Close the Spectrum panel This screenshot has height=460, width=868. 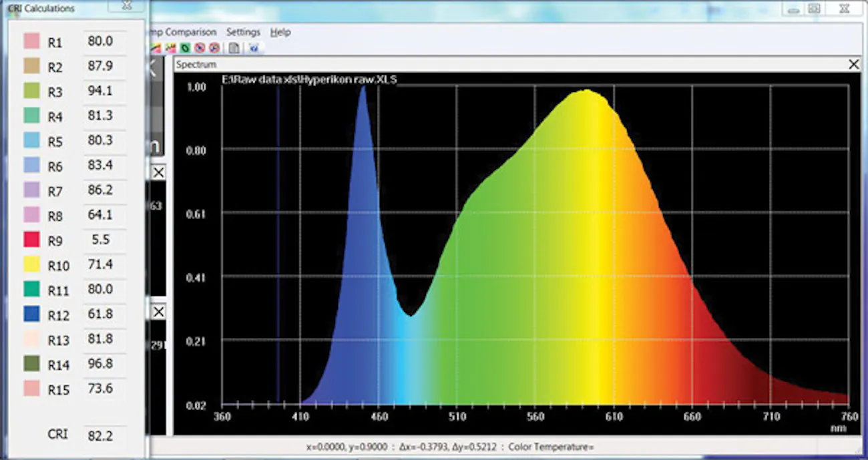pos(853,64)
